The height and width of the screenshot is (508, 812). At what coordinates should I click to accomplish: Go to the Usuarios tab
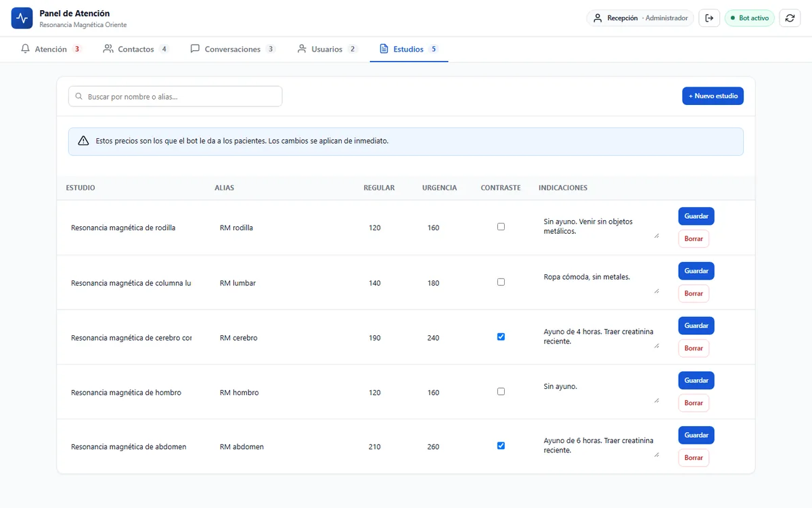(328, 49)
